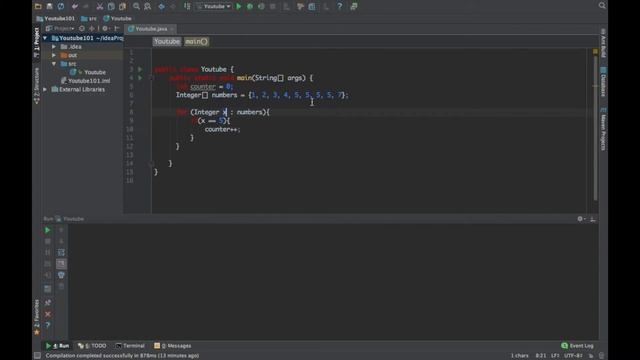
Task: Click src in the navigation breadcrumb
Action: point(89,18)
